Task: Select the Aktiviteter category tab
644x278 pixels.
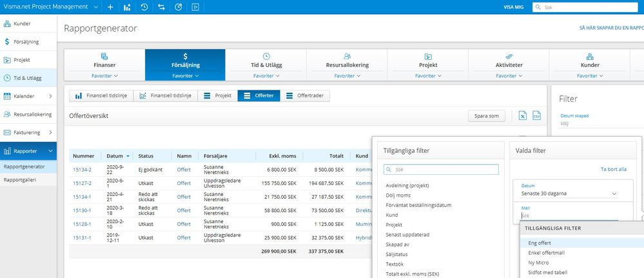Action: (x=509, y=60)
